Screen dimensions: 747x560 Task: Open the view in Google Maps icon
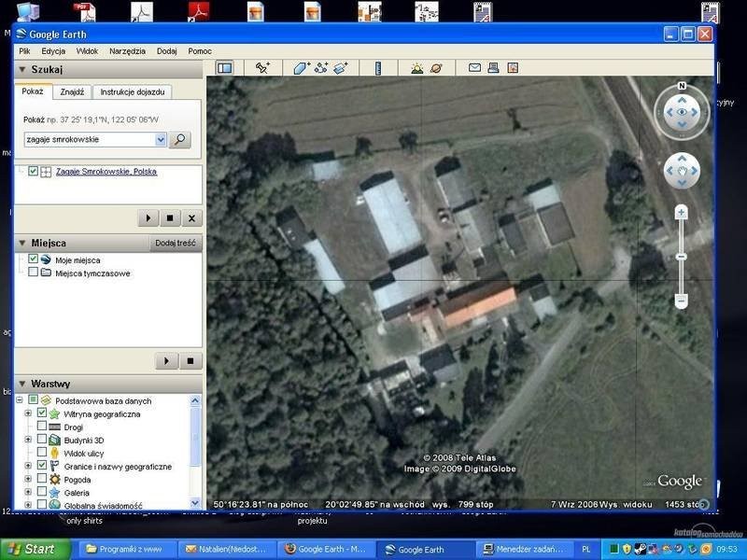click(x=513, y=68)
